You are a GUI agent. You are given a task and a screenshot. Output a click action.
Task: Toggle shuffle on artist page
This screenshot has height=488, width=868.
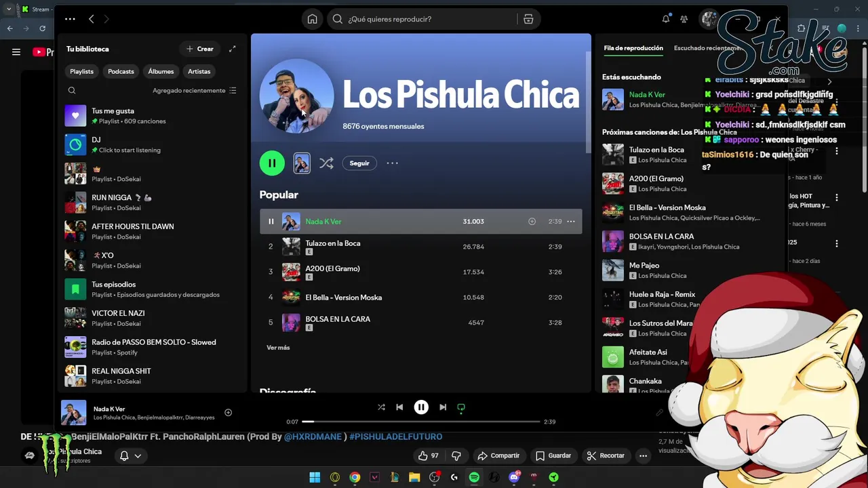[326, 163]
